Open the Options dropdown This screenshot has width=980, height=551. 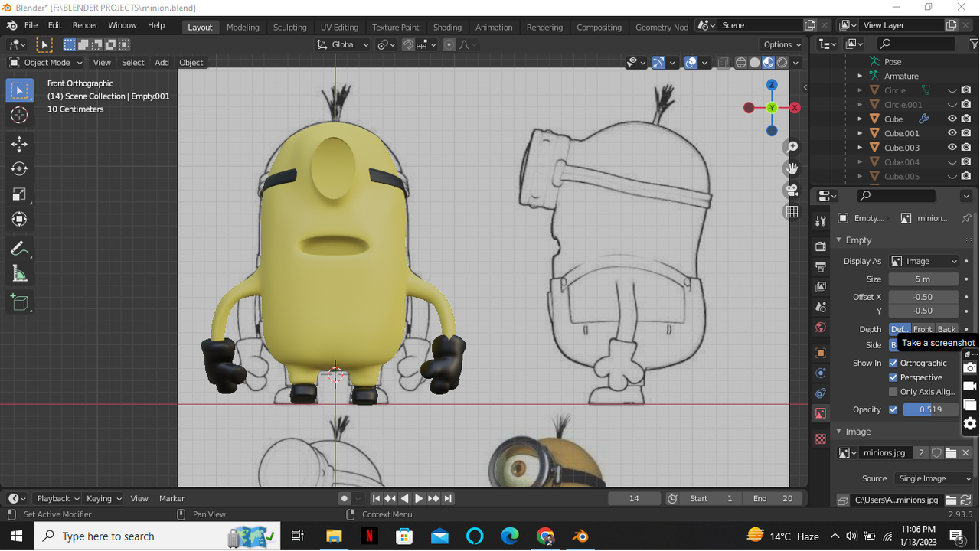(782, 44)
